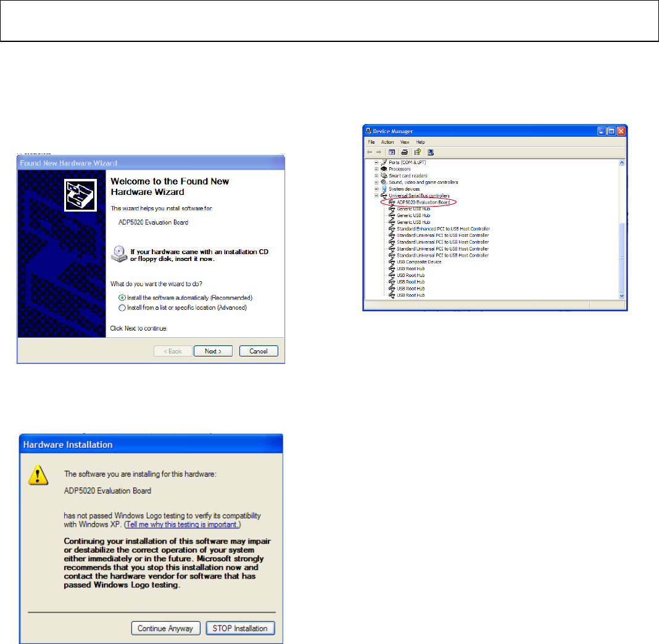Screen dimensions: 659x644
Task: Select the "System devices" tree label
Action: (x=404, y=189)
